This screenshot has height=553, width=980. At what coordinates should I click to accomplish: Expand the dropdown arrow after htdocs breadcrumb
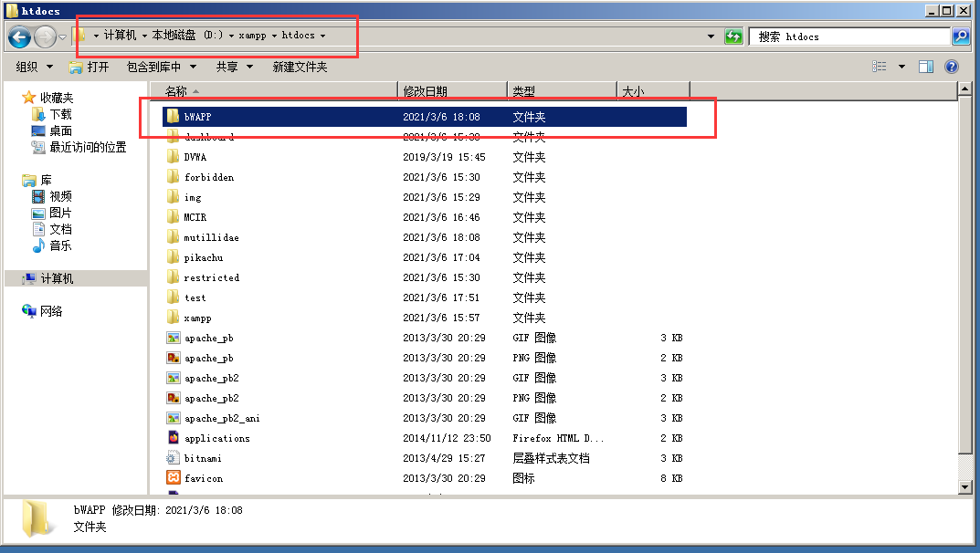click(323, 37)
